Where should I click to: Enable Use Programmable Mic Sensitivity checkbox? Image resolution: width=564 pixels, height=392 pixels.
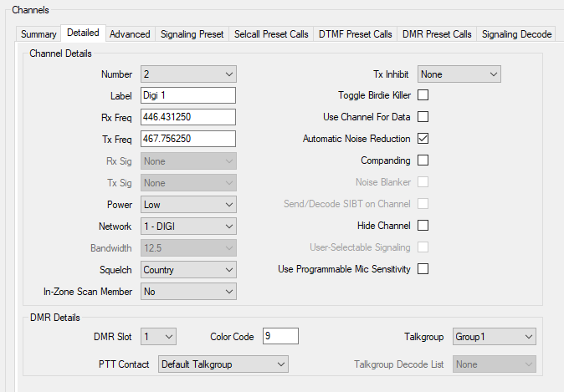click(423, 269)
